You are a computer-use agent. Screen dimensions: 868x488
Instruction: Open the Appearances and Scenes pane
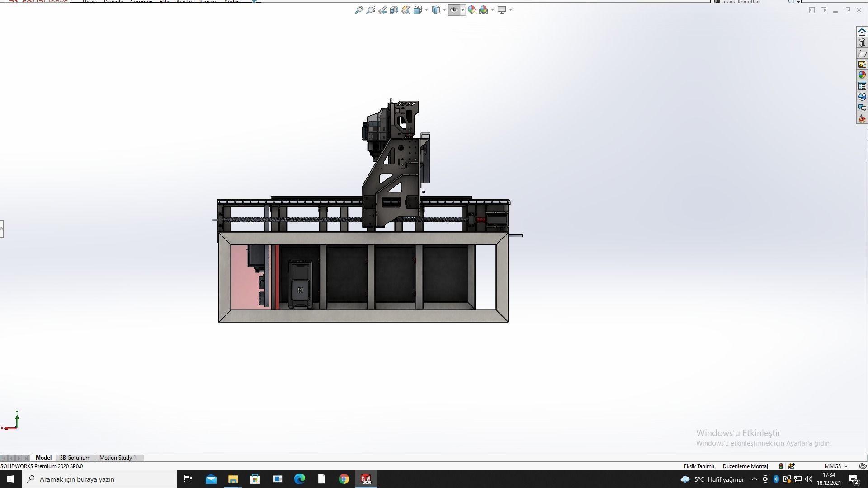[x=862, y=75]
